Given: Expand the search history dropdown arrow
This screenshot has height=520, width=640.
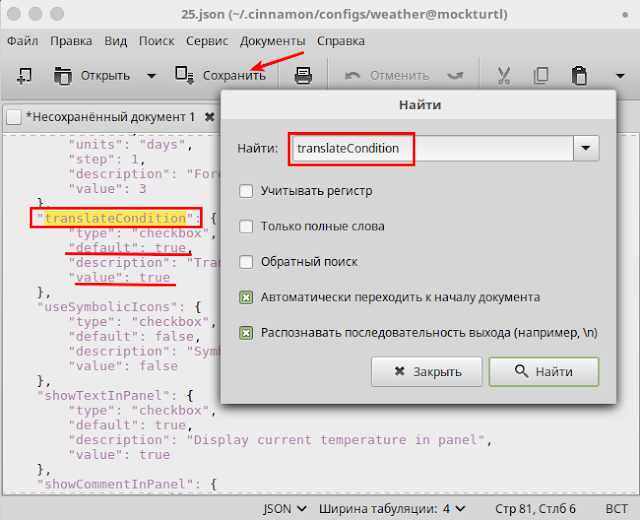Looking at the screenshot, I should pyautogui.click(x=586, y=148).
